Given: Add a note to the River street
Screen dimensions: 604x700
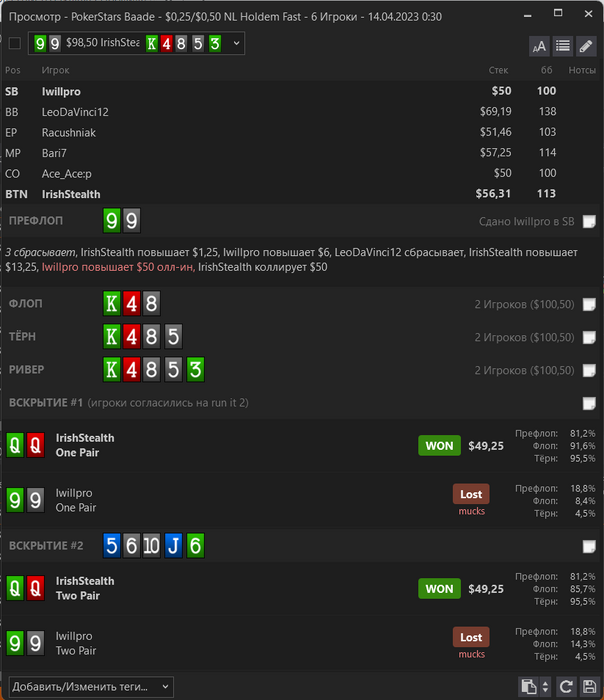Looking at the screenshot, I should point(589,371).
